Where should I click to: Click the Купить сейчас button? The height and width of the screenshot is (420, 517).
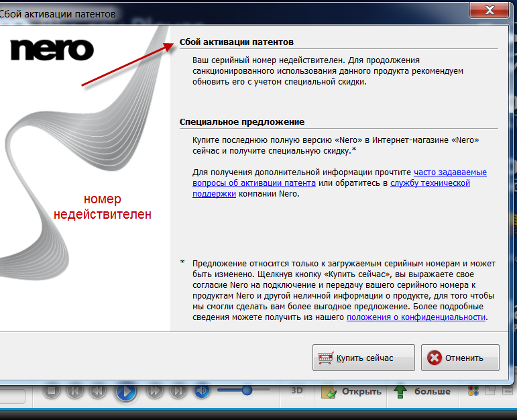pos(363,358)
